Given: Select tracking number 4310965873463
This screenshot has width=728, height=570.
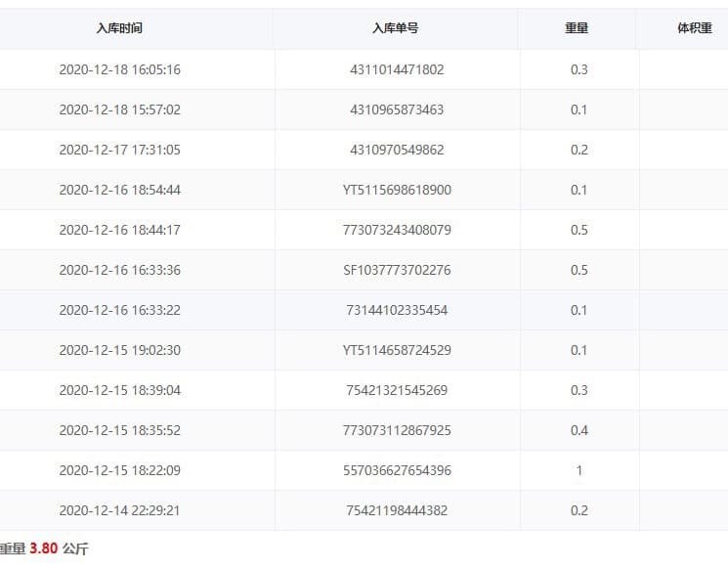Looking at the screenshot, I should coord(397,110).
